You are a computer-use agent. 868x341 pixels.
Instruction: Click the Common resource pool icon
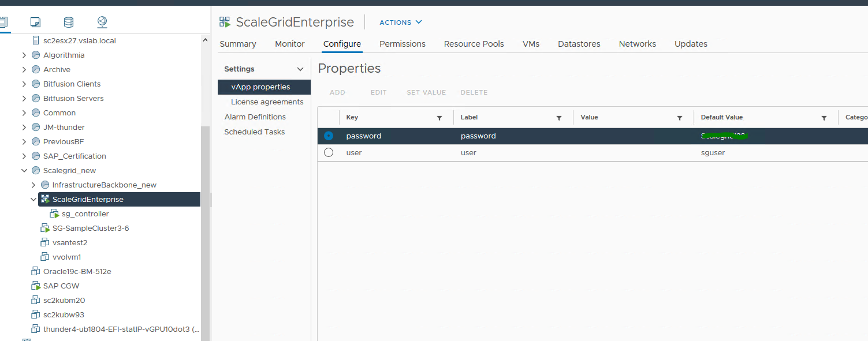pos(36,113)
